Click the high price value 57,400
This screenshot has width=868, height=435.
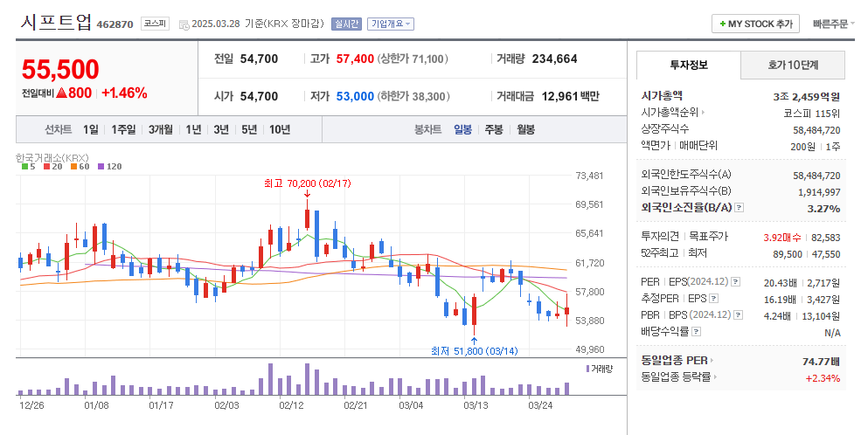point(355,59)
